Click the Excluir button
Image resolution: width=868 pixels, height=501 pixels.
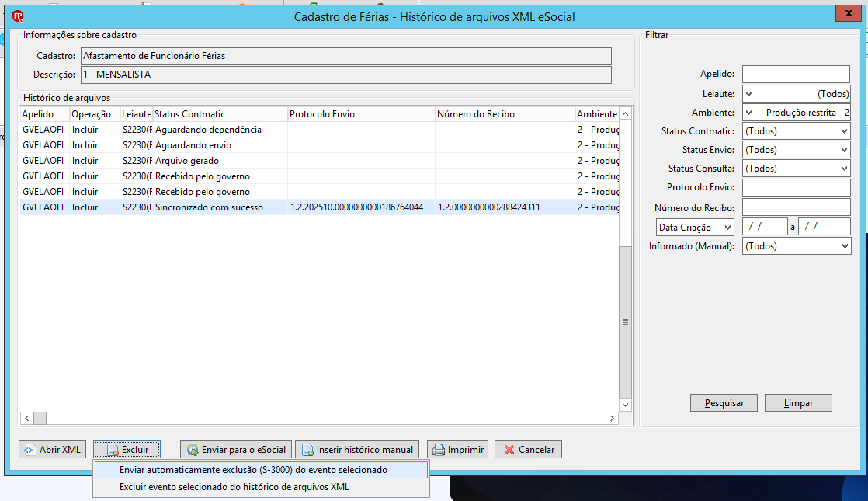pos(127,450)
